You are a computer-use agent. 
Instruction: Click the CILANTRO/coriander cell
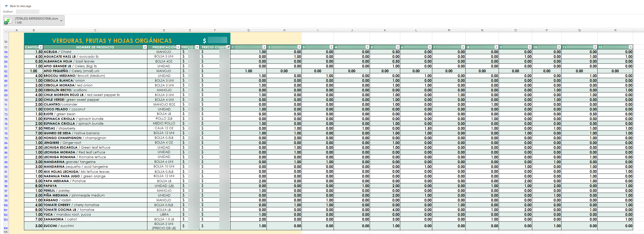coord(95,105)
